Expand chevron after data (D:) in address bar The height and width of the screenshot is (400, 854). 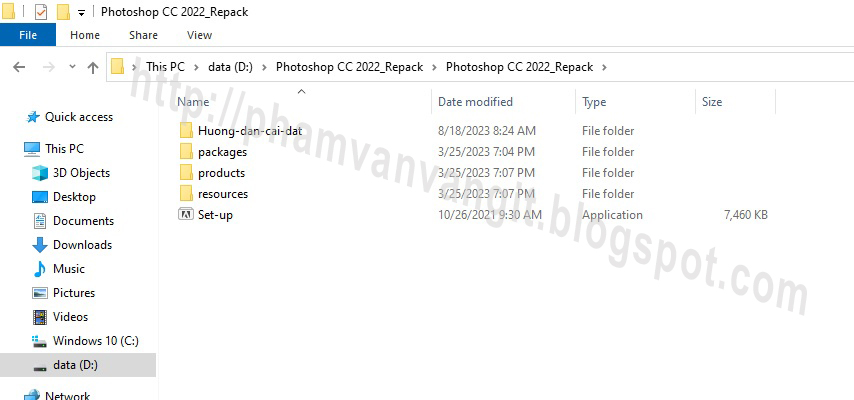click(264, 67)
